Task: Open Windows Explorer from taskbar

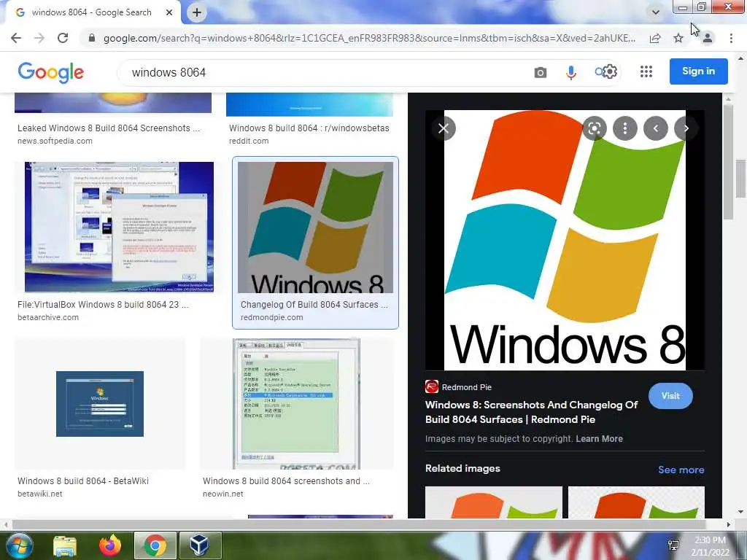Action: point(65,545)
